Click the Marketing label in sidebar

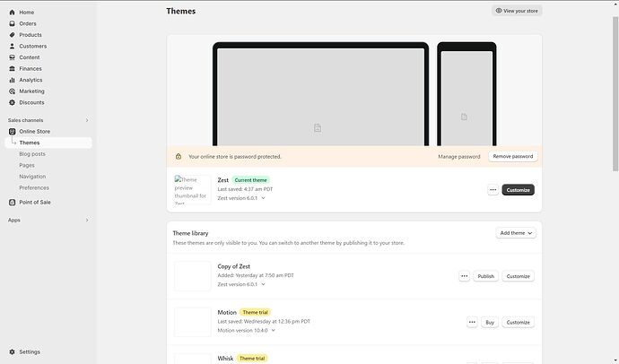(32, 91)
